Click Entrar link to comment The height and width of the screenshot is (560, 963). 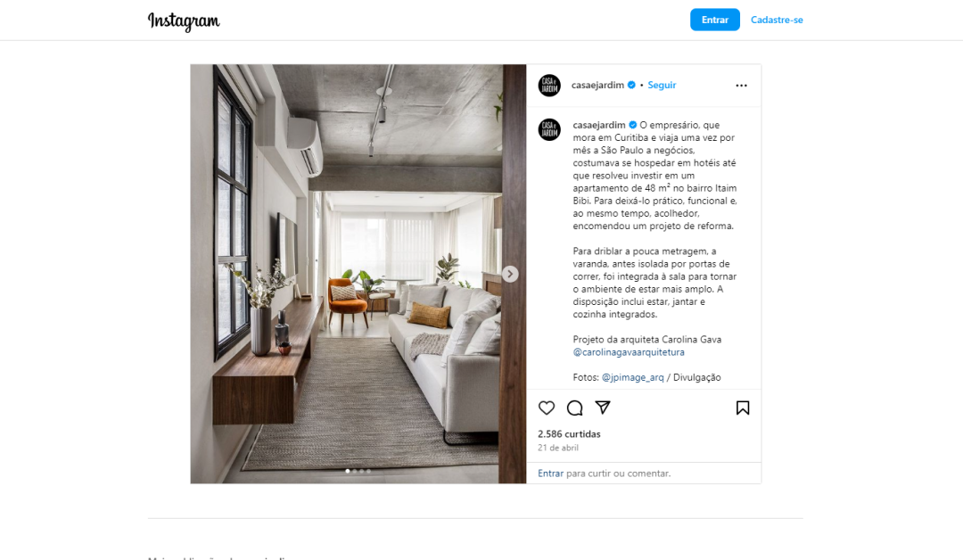[550, 474]
